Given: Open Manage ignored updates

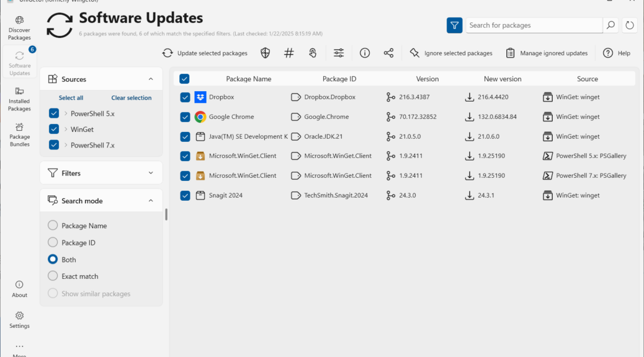Looking at the screenshot, I should [547, 53].
